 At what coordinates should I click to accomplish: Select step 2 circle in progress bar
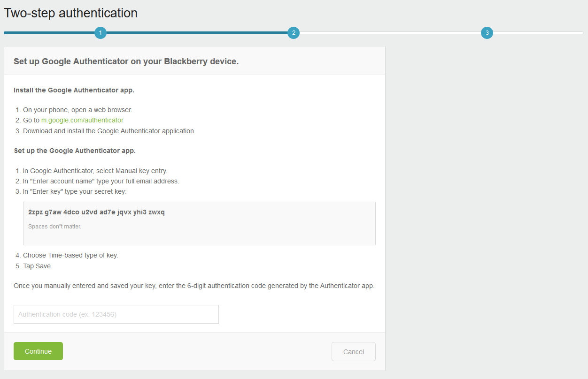(294, 33)
